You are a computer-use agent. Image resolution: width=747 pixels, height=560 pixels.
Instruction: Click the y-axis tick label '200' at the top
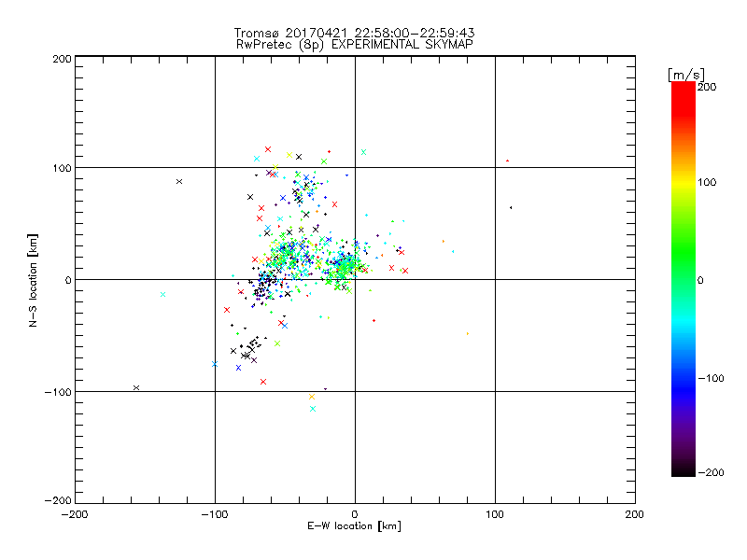(x=62, y=59)
